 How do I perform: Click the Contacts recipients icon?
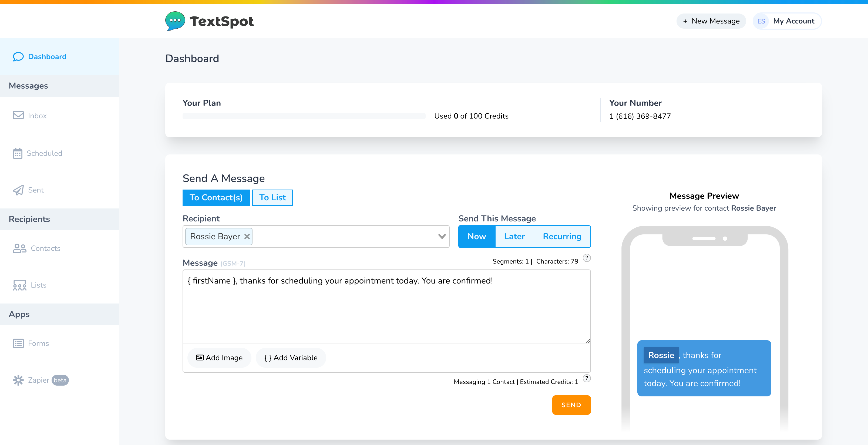[19, 248]
